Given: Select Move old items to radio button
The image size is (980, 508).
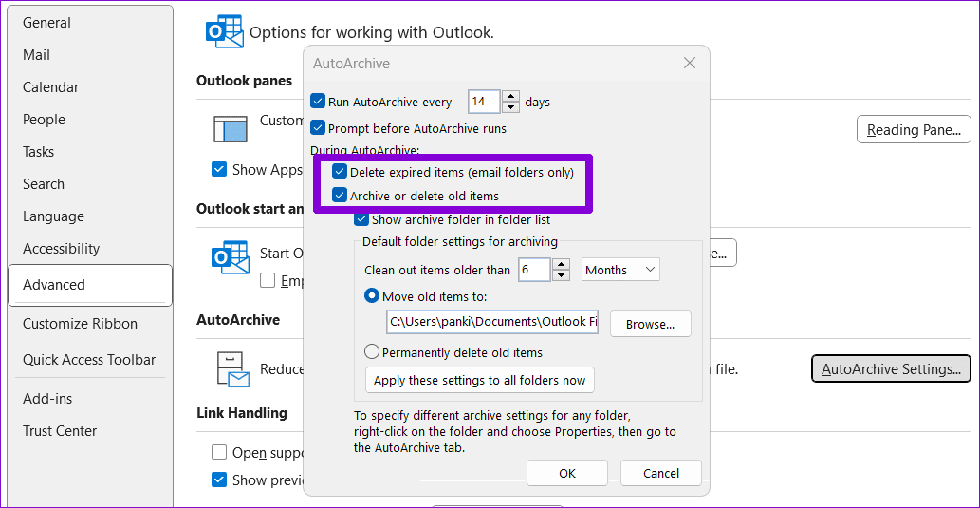Looking at the screenshot, I should click(x=373, y=296).
